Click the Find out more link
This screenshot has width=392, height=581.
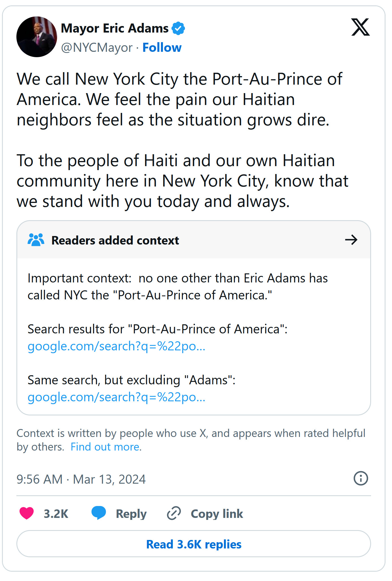(105, 447)
